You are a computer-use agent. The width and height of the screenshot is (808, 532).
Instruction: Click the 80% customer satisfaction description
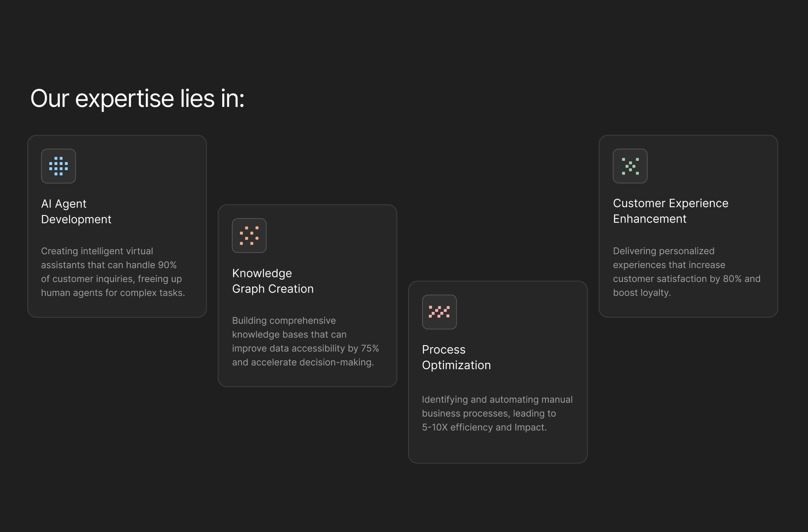(686, 272)
